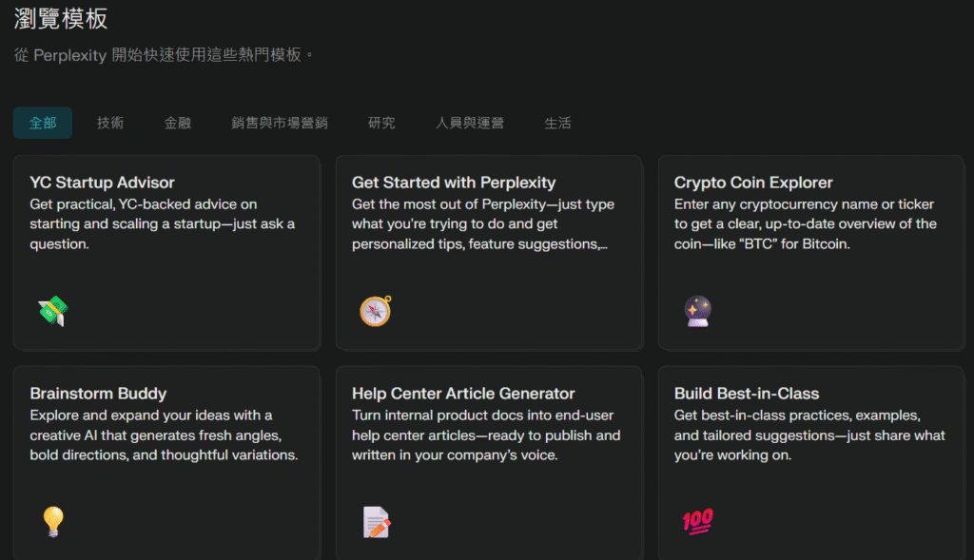Select the 生活 tab
This screenshot has height=560, width=974.
(557, 123)
